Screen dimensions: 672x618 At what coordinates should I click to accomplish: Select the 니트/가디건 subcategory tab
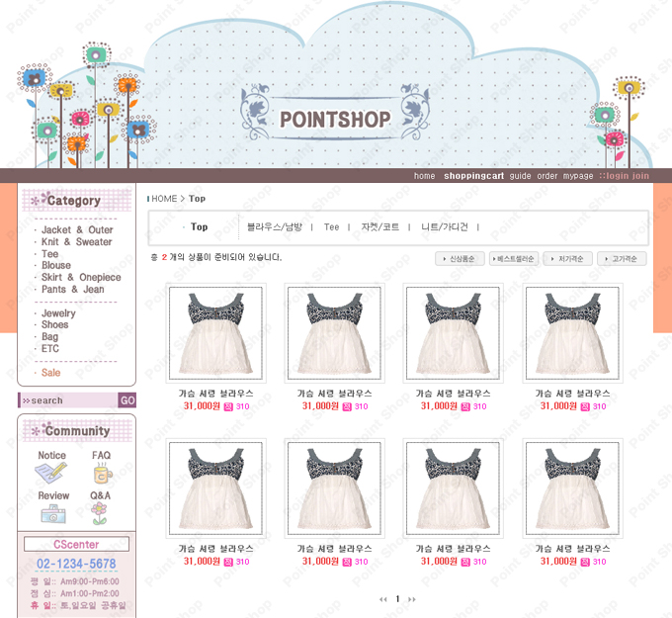(445, 226)
